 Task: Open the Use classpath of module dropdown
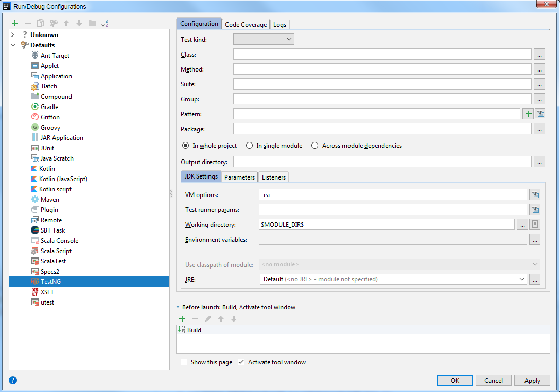pyautogui.click(x=399, y=264)
